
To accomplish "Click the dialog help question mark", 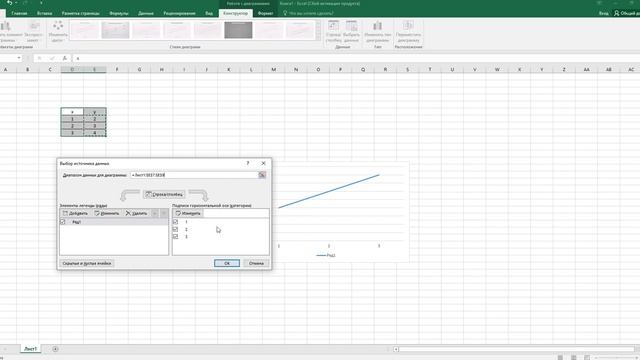I will pos(248,163).
